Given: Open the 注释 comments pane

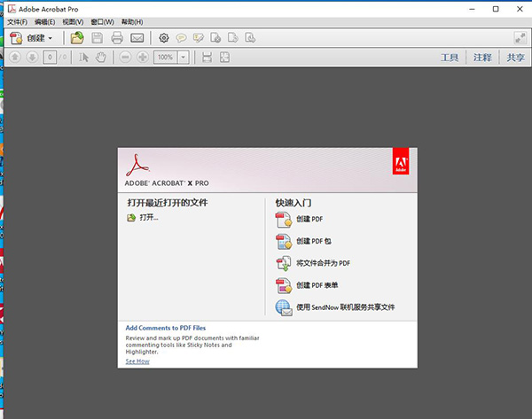Looking at the screenshot, I should coord(482,58).
